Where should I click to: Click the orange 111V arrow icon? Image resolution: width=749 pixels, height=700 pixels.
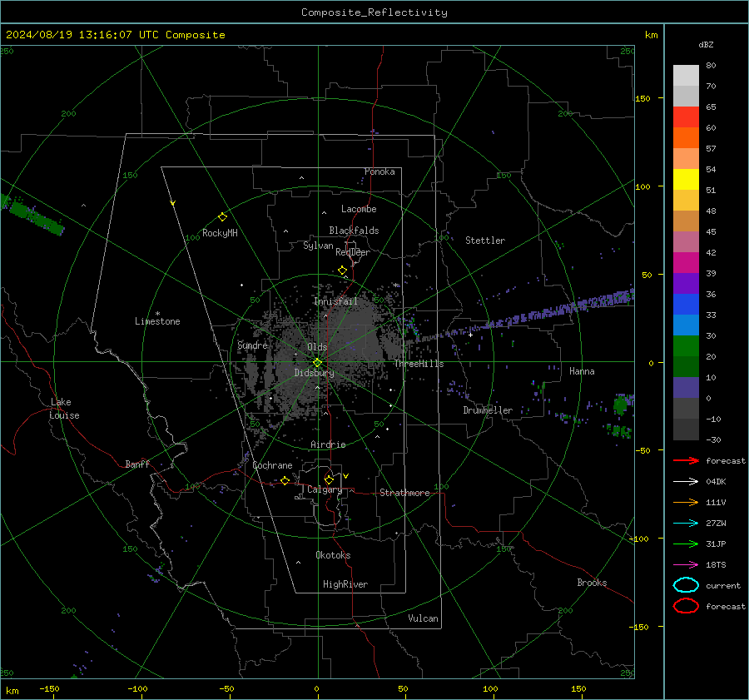click(686, 502)
